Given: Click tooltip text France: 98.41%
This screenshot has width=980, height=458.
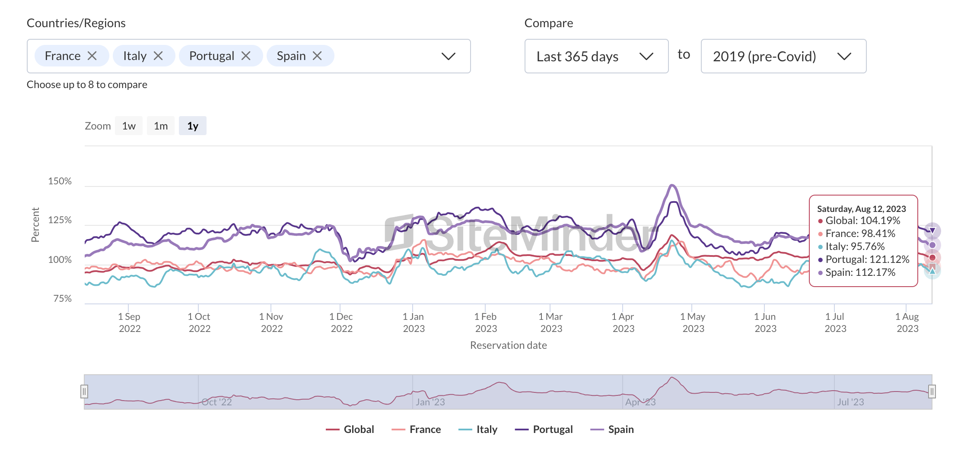Looking at the screenshot, I should point(860,234).
